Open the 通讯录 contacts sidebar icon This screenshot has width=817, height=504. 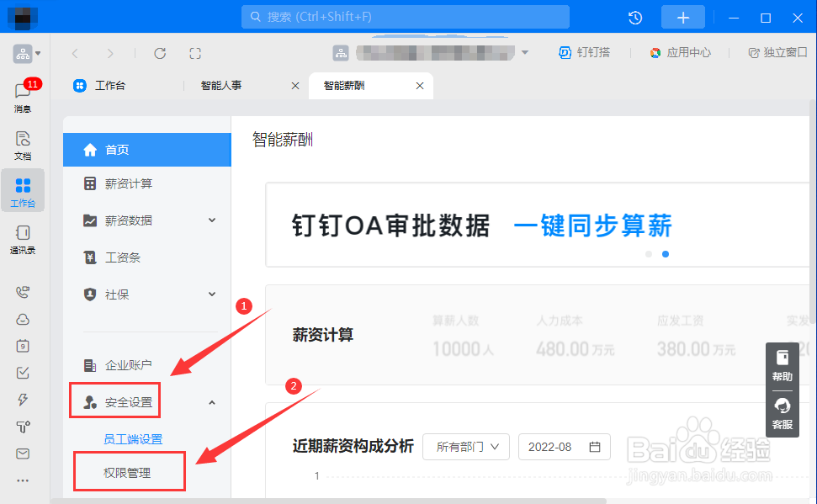(23, 239)
